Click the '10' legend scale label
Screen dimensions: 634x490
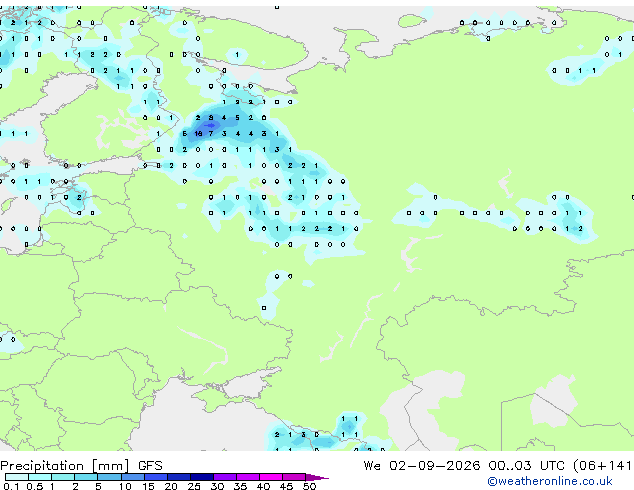[x=125, y=486]
